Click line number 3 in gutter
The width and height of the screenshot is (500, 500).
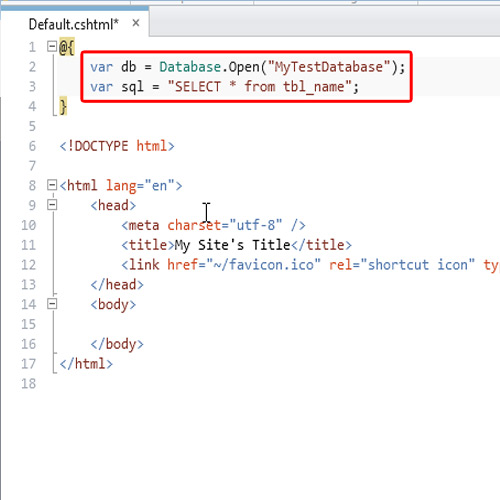[x=32, y=87]
